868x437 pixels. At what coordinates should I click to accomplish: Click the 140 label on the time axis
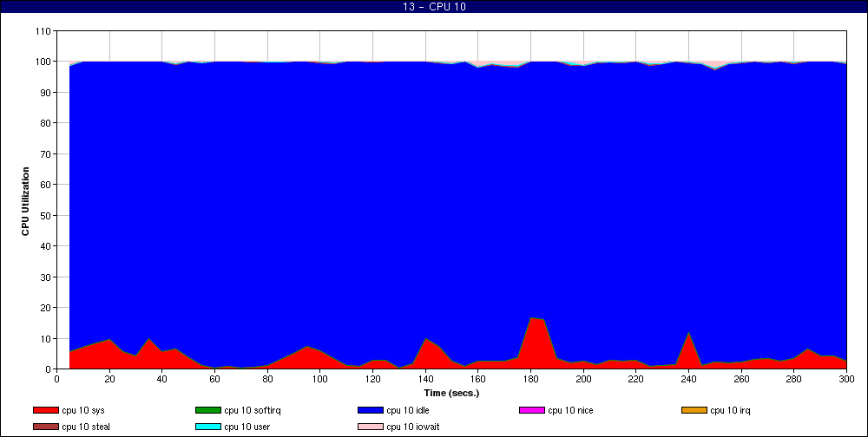(425, 379)
